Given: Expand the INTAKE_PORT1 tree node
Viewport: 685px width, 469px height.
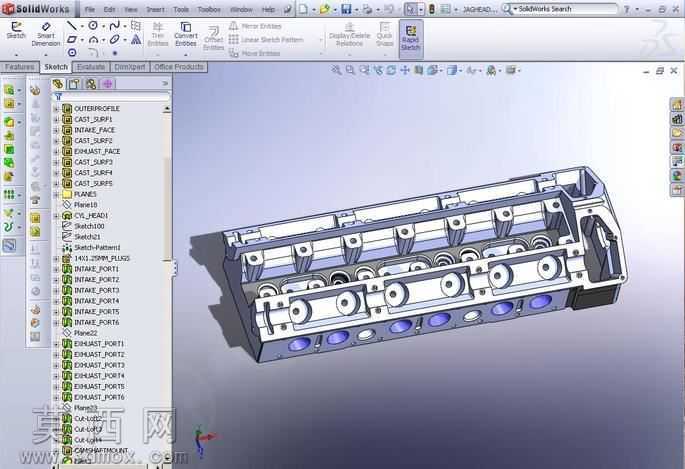Looking at the screenshot, I should pos(56,269).
